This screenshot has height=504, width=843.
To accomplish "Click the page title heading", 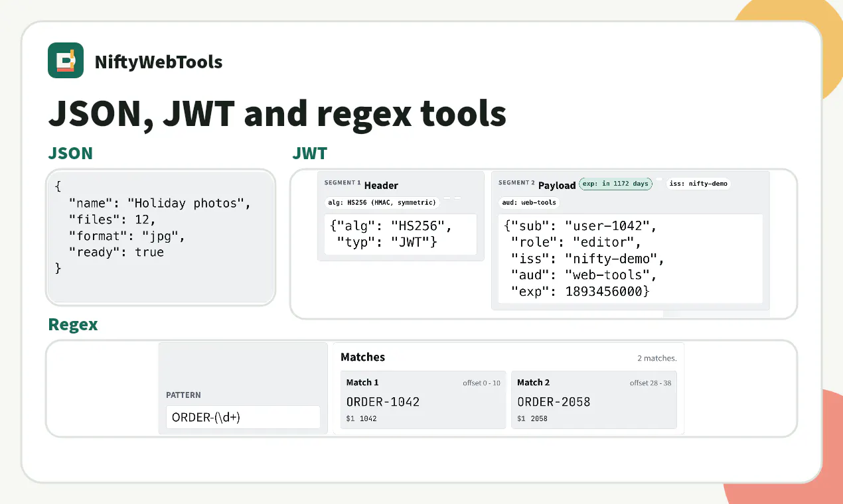I will coord(277,113).
